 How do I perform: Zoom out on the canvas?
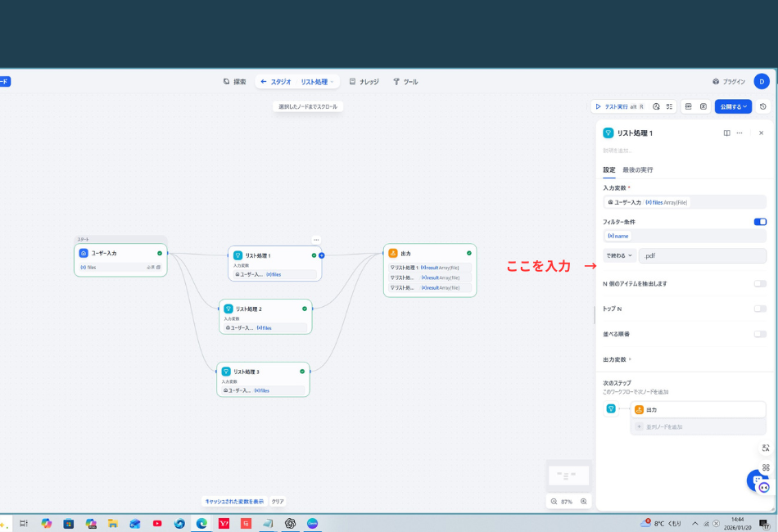[x=554, y=502]
